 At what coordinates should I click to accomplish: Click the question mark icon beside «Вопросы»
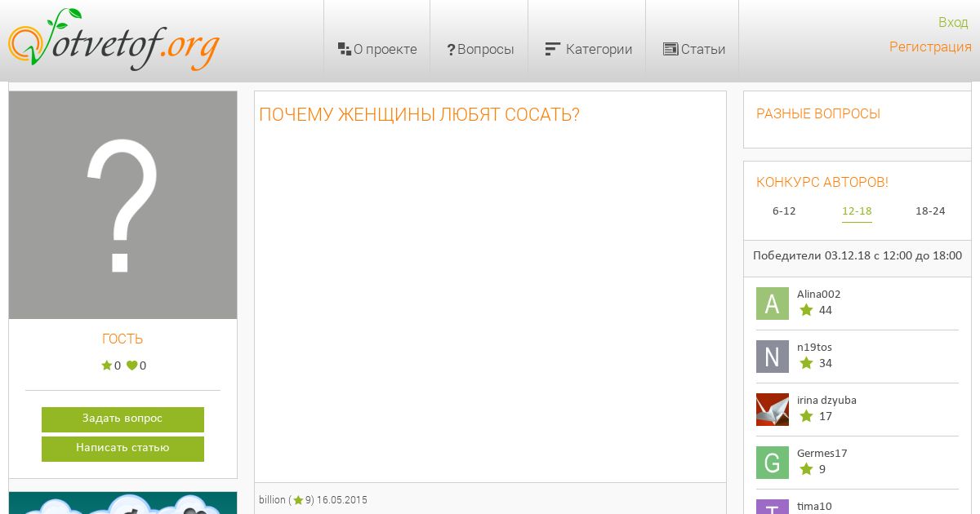[451, 50]
